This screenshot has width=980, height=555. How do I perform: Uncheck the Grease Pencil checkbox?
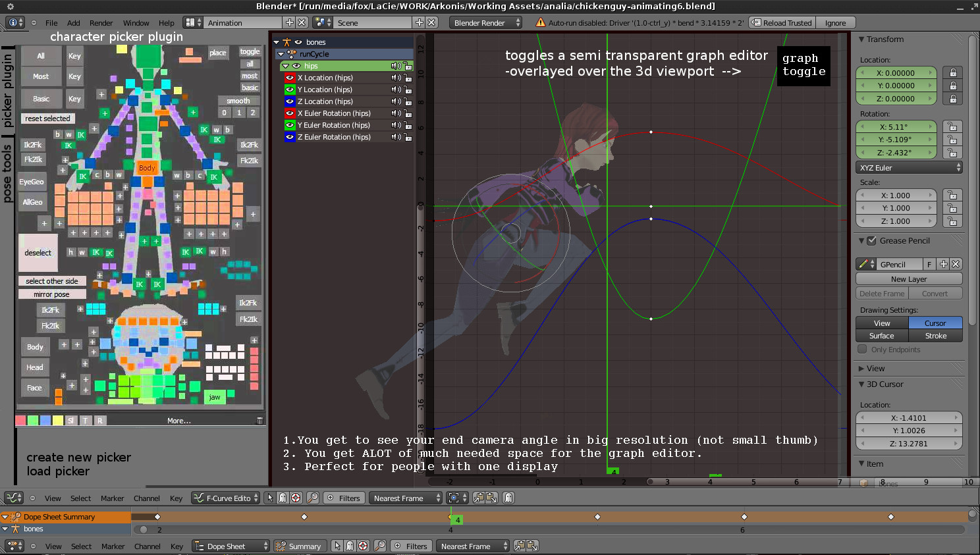click(x=871, y=241)
